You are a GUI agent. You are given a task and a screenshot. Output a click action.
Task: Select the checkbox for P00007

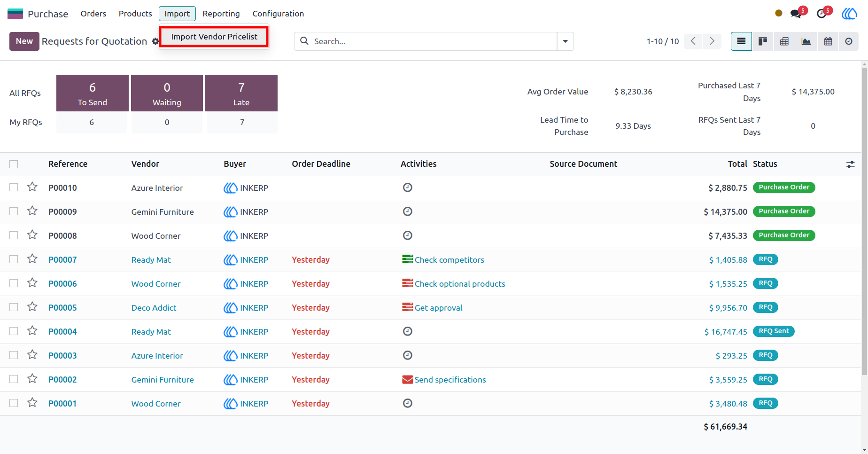pos(14,259)
